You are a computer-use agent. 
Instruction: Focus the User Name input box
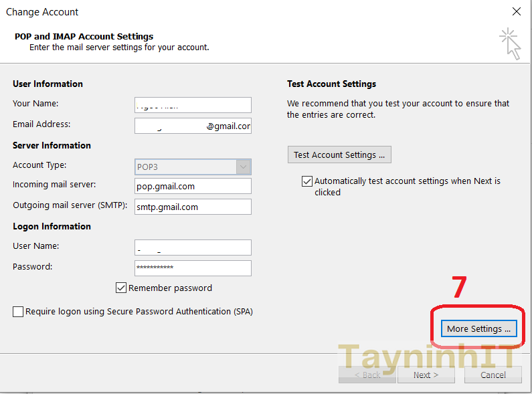pyautogui.click(x=193, y=248)
